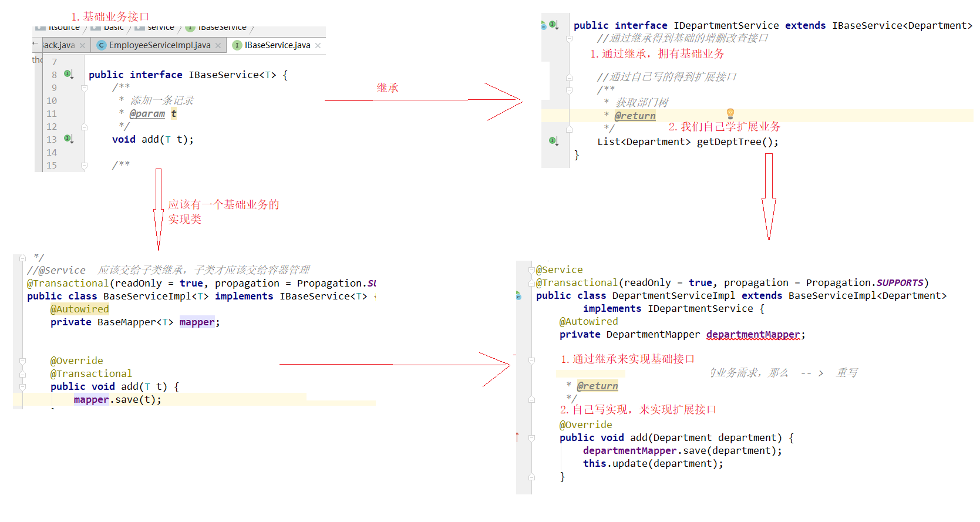This screenshot has width=980, height=522.
Task: Click the List<Department> return type
Action: click(644, 142)
